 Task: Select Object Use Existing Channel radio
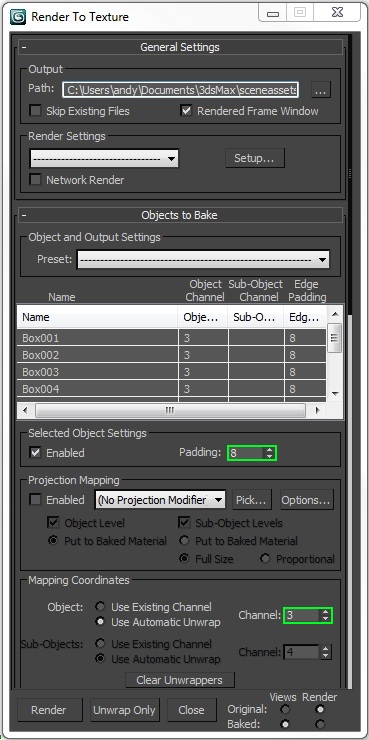pyautogui.click(x=100, y=606)
